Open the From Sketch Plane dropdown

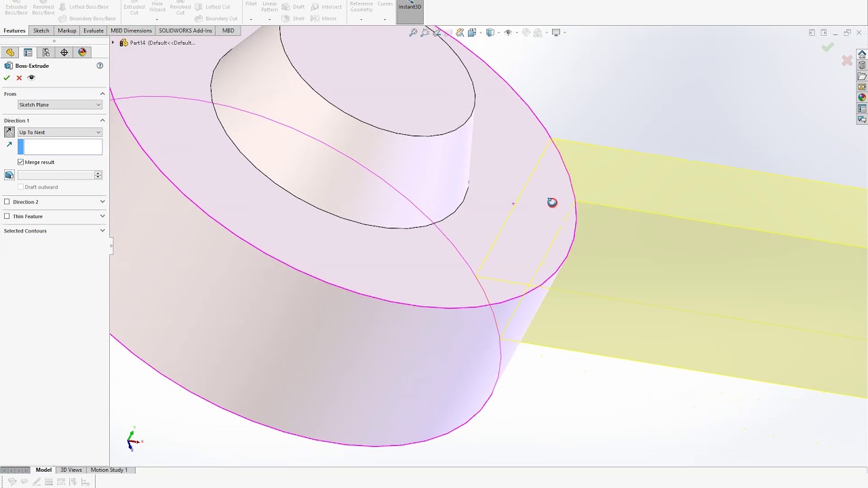pos(60,105)
